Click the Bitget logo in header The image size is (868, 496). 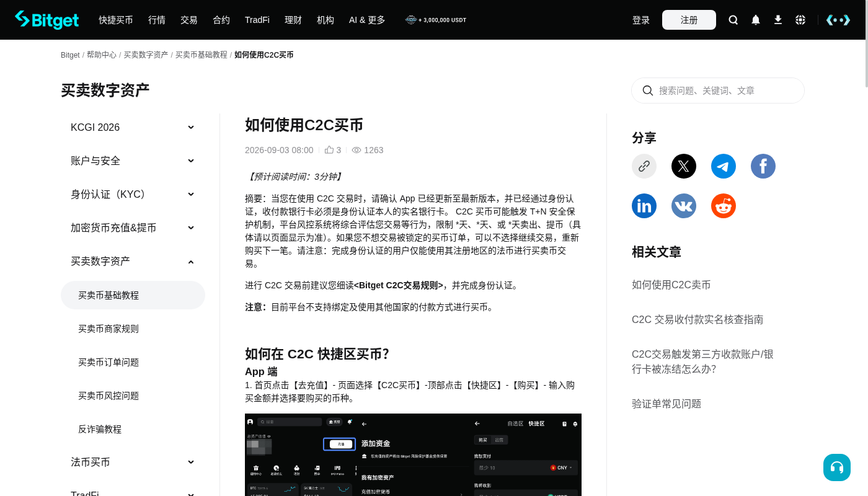pyautogui.click(x=47, y=20)
